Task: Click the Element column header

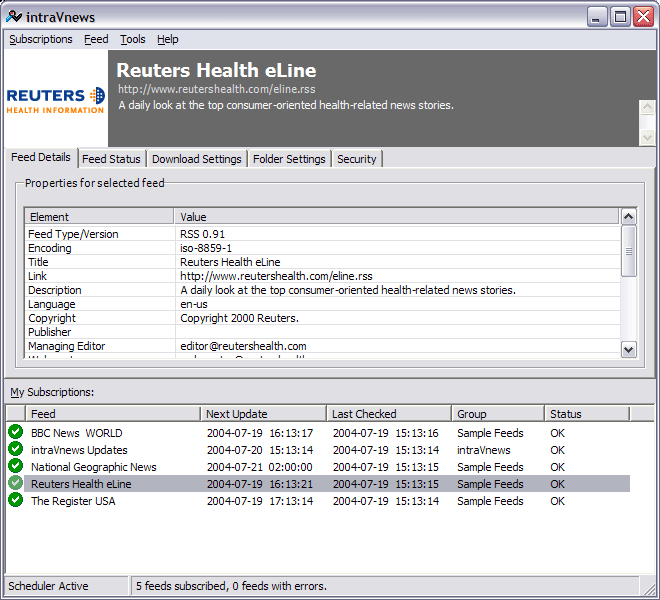Action: (x=99, y=217)
